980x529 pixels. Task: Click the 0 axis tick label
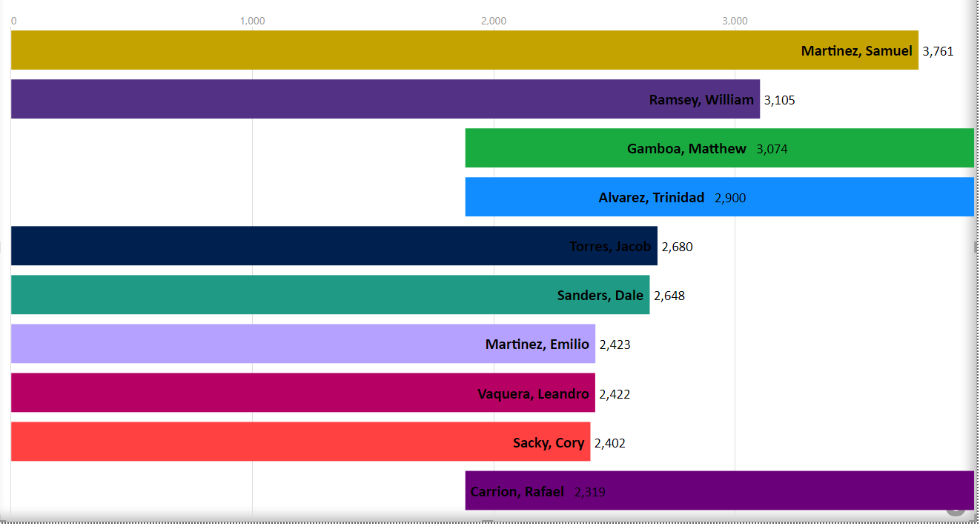[13, 21]
